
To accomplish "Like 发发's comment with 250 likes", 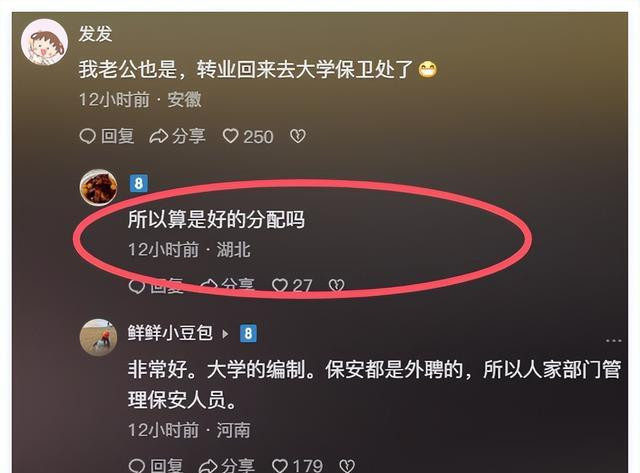I will pos(247,136).
